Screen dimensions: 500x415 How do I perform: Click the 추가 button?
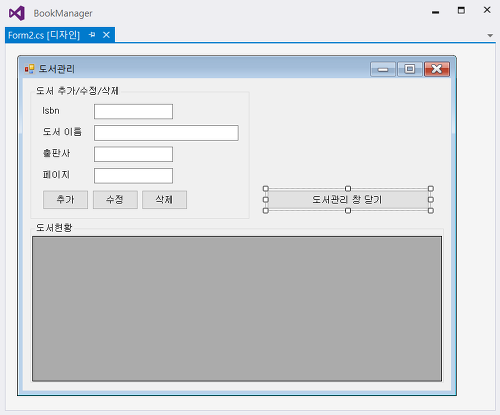click(65, 200)
